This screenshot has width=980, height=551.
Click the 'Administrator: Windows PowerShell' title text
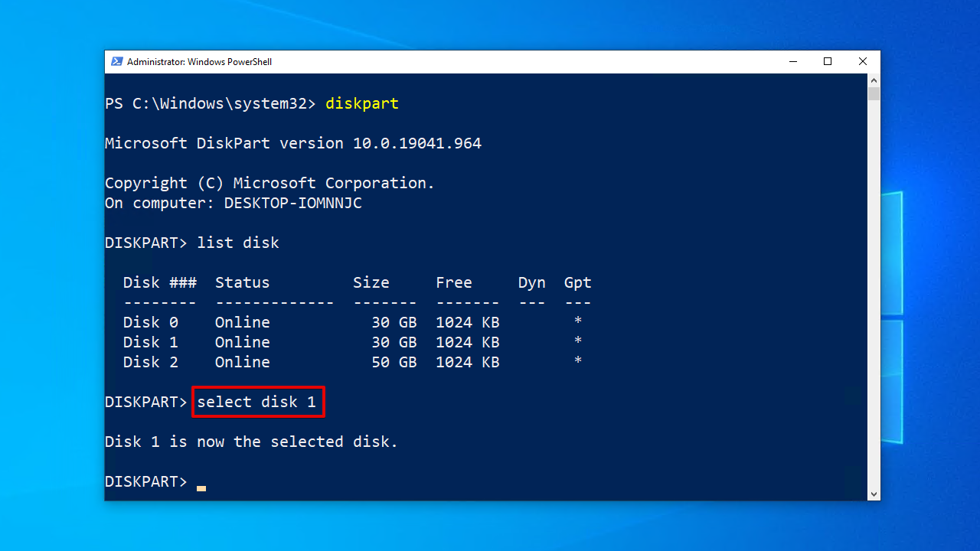[199, 62]
